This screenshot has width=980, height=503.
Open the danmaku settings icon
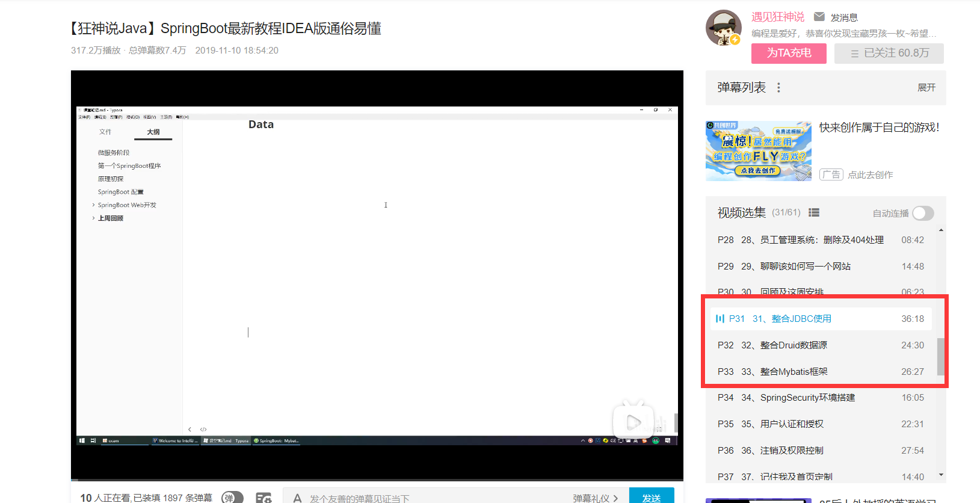tap(263, 498)
